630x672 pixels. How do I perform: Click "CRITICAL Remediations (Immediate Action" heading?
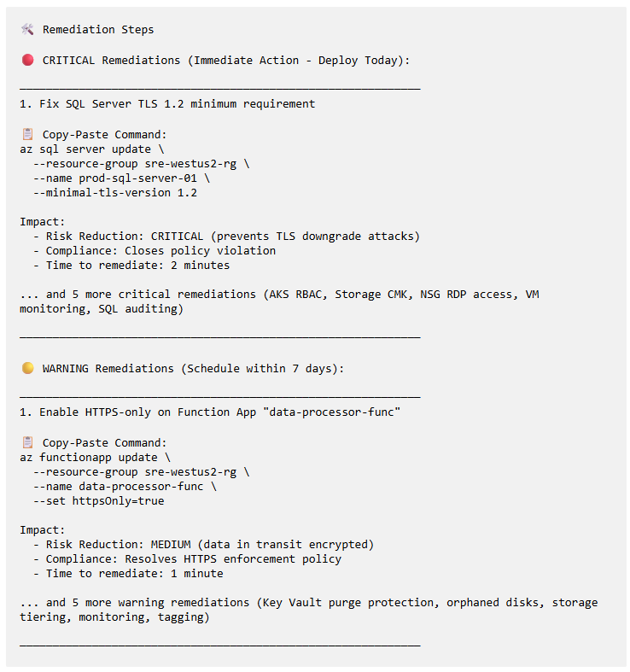171,61
